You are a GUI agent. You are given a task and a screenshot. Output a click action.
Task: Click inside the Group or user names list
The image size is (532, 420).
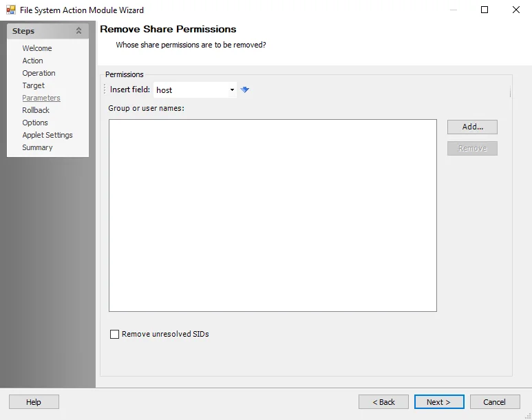tap(273, 216)
